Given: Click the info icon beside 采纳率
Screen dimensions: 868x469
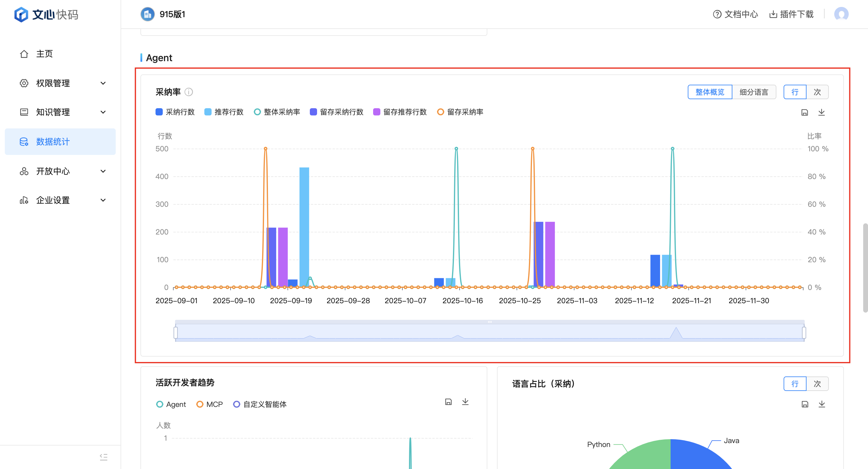Looking at the screenshot, I should click(189, 92).
